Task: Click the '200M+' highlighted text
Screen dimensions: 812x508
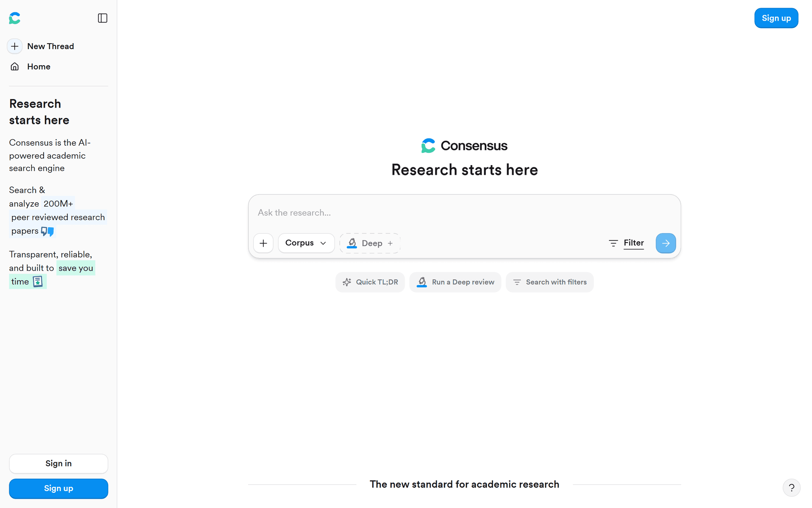Action: (x=58, y=204)
